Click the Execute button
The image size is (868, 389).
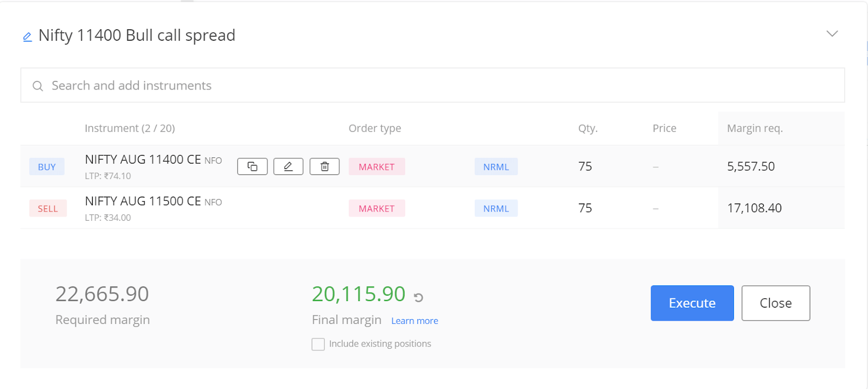click(x=692, y=303)
